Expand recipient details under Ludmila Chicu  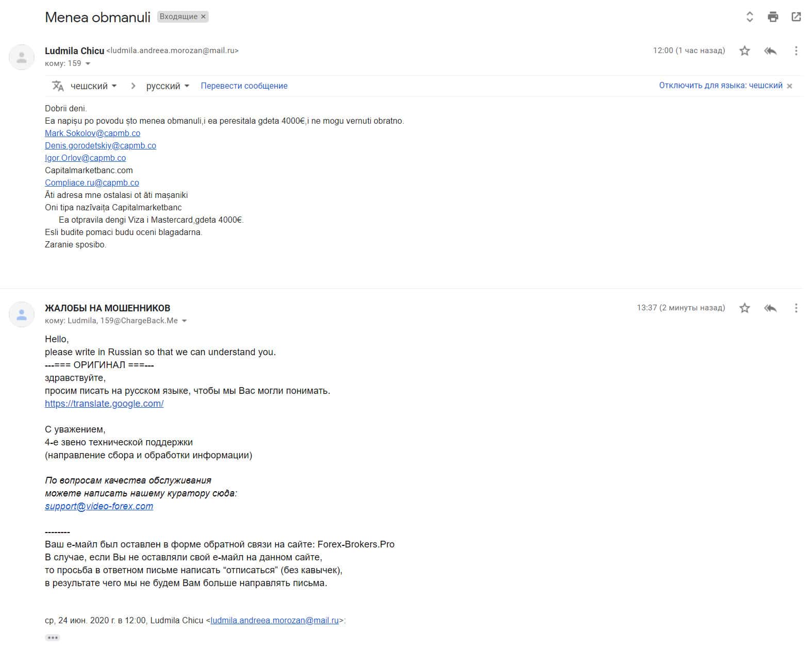click(88, 64)
